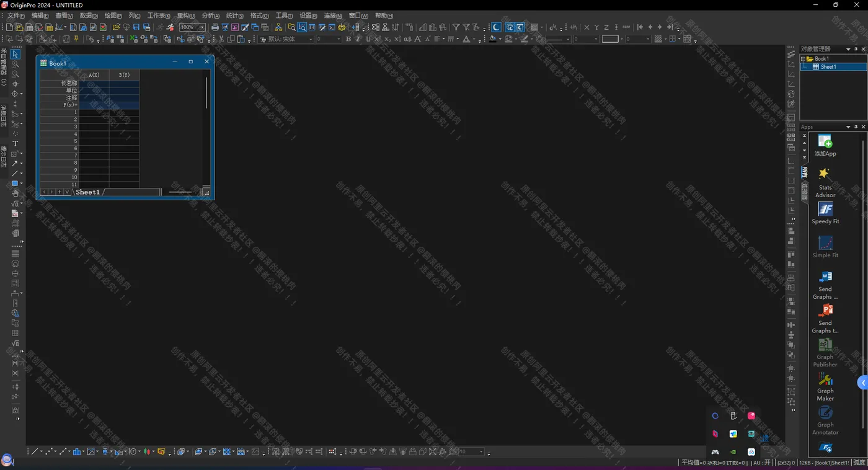Open the 帮助(H) menu
This screenshot has height=470, width=868.
point(384,16)
